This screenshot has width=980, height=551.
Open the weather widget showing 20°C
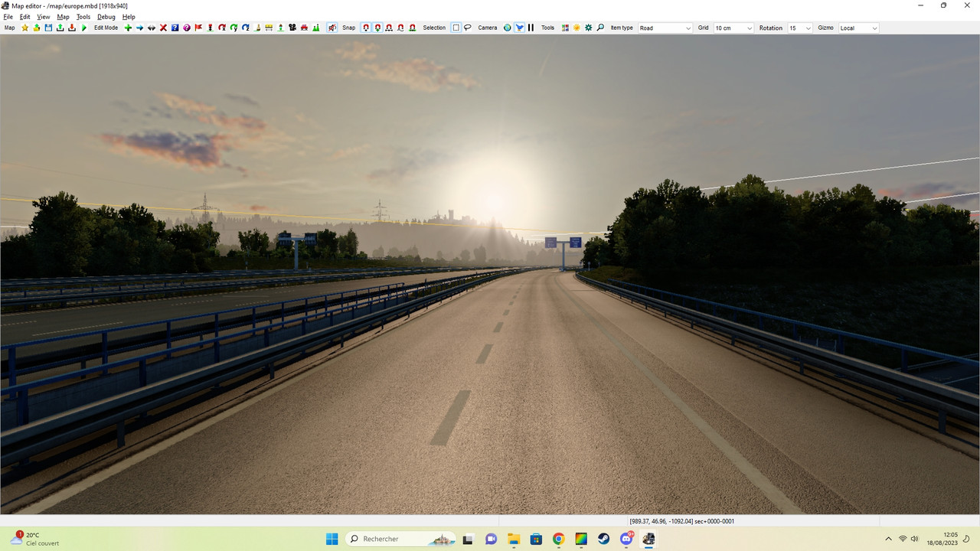[35, 539]
